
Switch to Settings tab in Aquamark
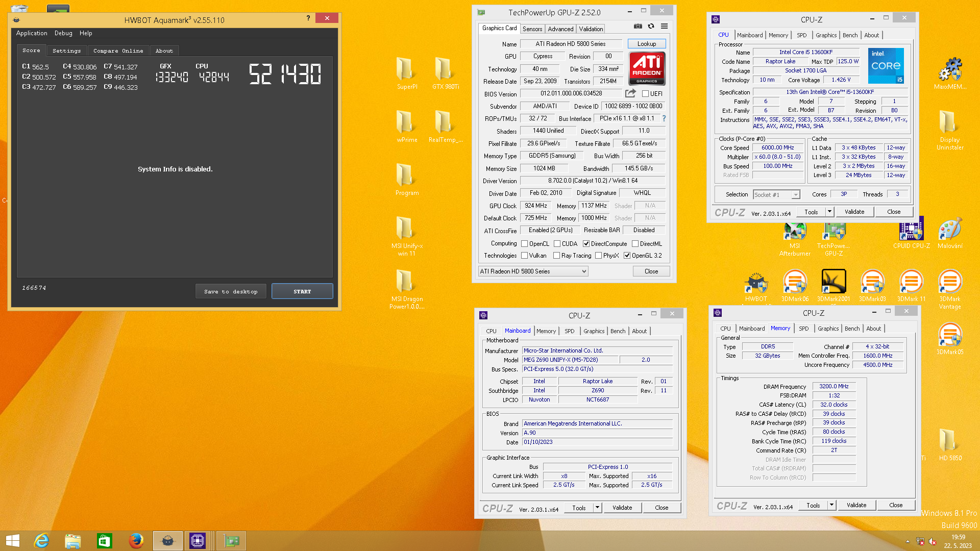coord(67,51)
